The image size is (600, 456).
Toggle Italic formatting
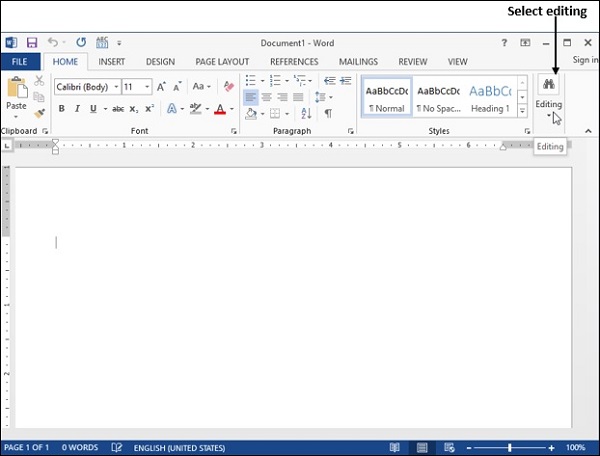[76, 109]
